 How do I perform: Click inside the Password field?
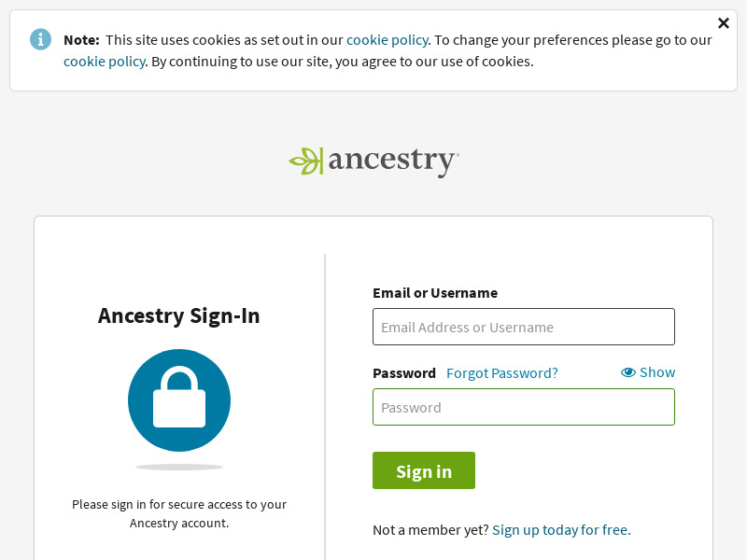[523, 407]
